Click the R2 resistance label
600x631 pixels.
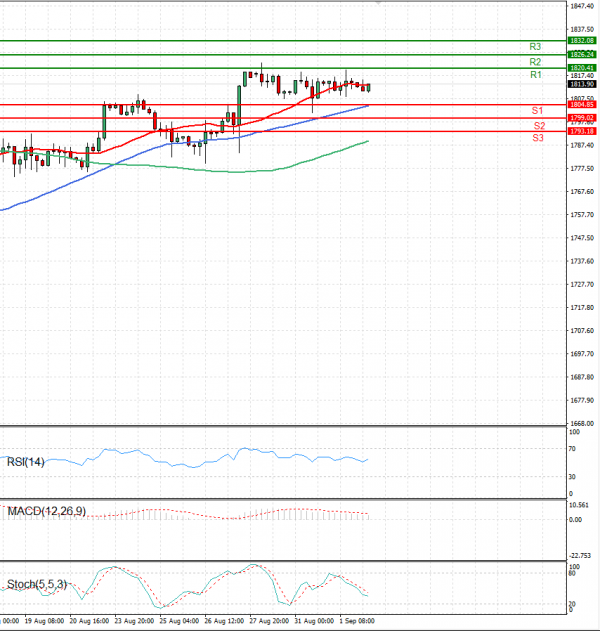point(535,62)
